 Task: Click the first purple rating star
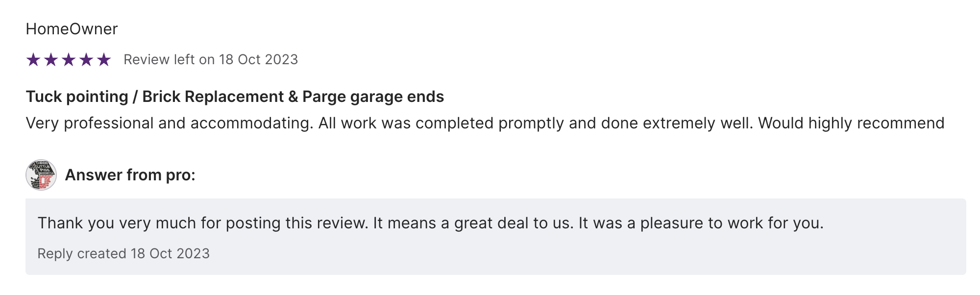coord(33,60)
